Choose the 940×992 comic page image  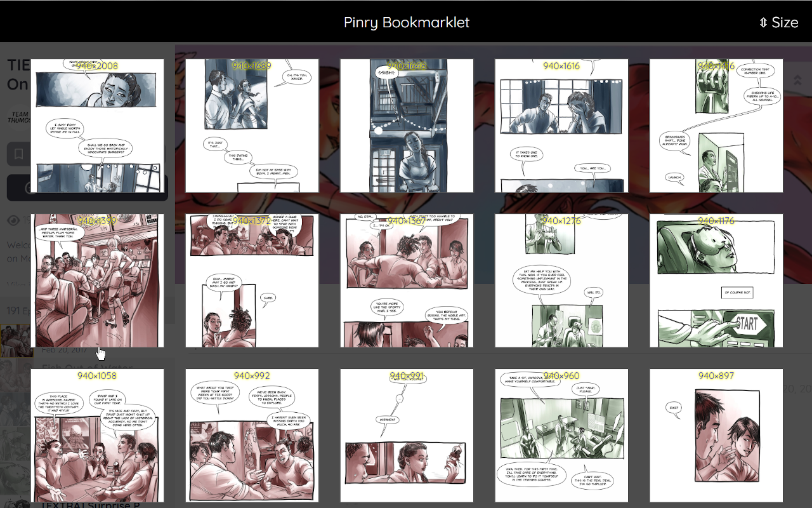coord(252,436)
